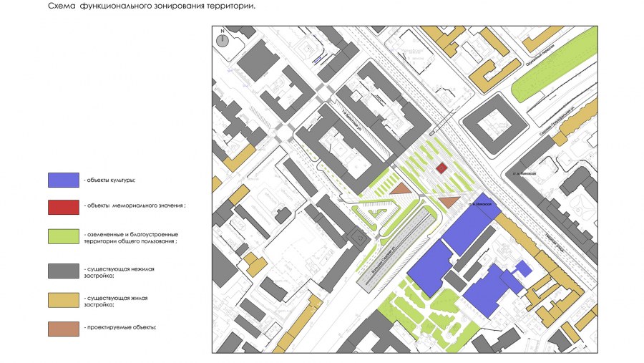Screen dimensions: 644x363
Task: Click the gray non-residential legend swatch
Action: 63,271
